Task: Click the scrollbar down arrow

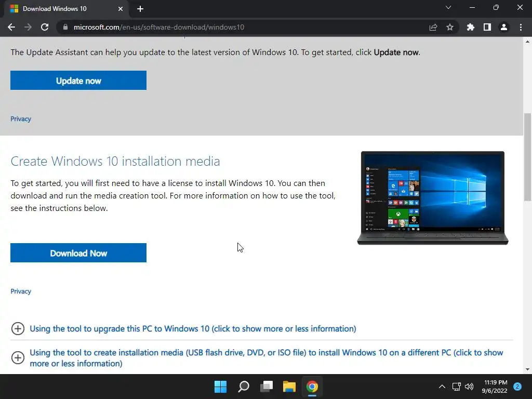Action: pos(527,369)
